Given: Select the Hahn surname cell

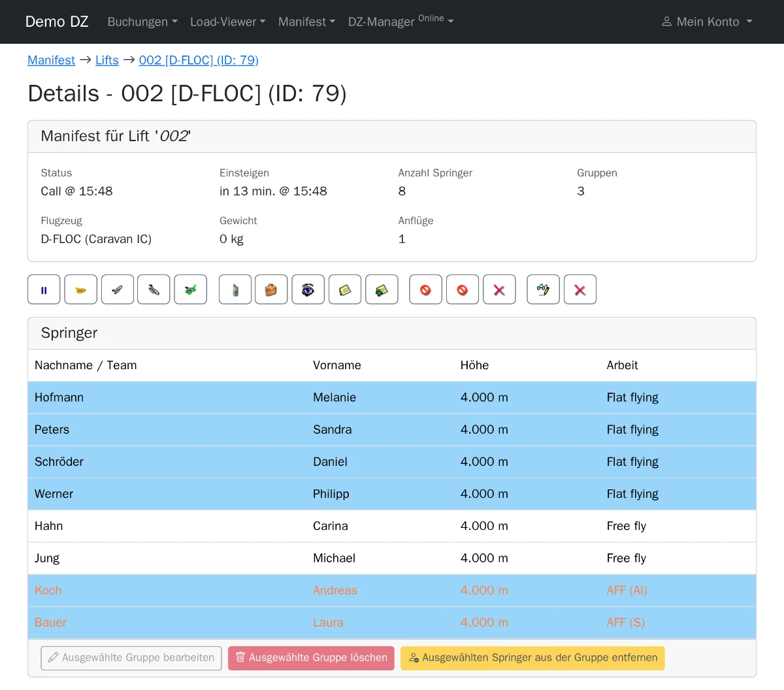Looking at the screenshot, I should (x=167, y=526).
